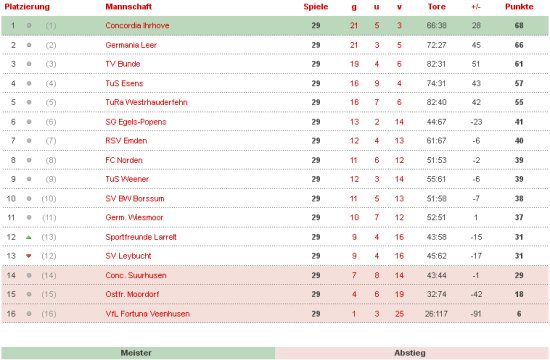
Task: Click grey trend dot for FC Norden
Action: pos(29,160)
